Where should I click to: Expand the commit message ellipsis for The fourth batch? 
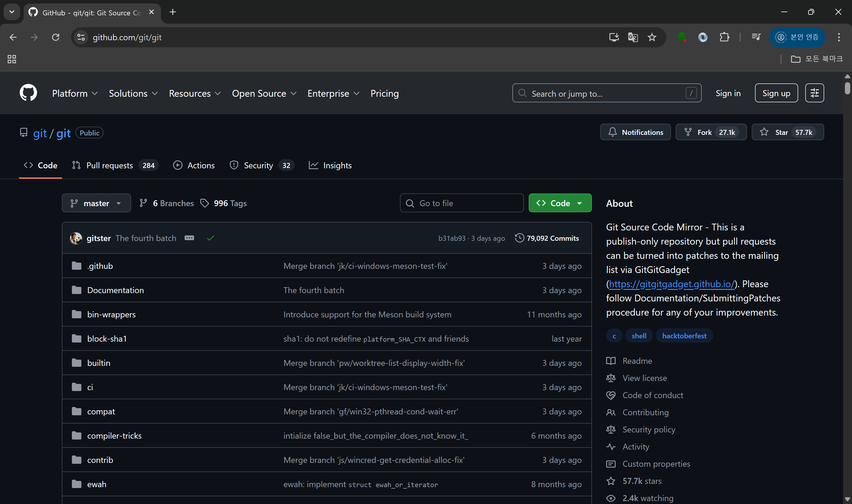tap(189, 238)
